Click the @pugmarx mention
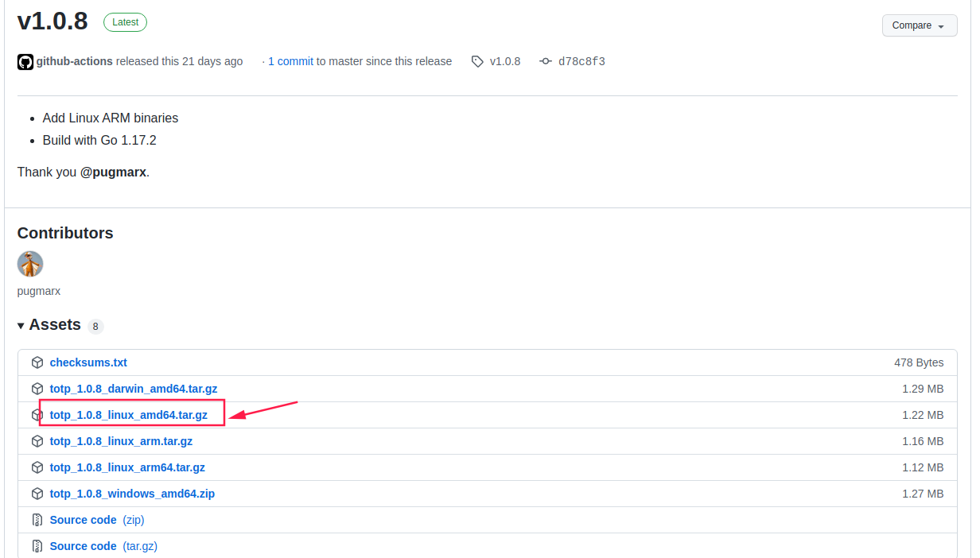980x558 pixels. click(x=113, y=172)
